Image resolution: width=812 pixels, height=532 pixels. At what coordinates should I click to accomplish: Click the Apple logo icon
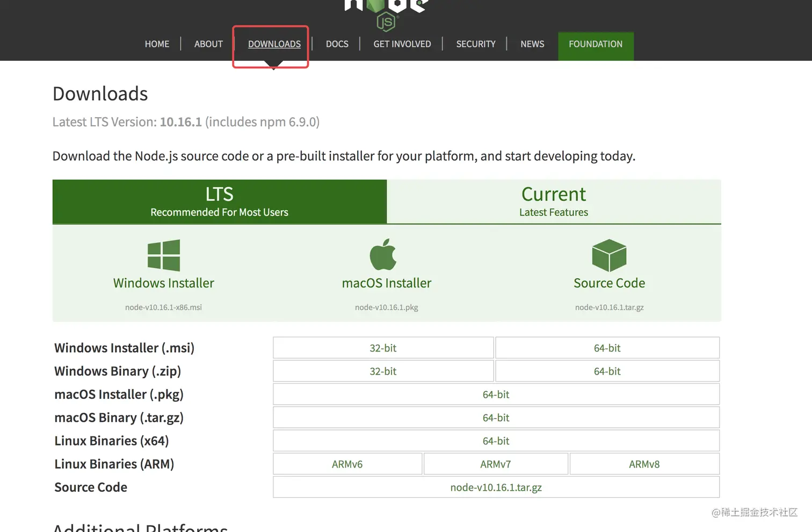(383, 254)
